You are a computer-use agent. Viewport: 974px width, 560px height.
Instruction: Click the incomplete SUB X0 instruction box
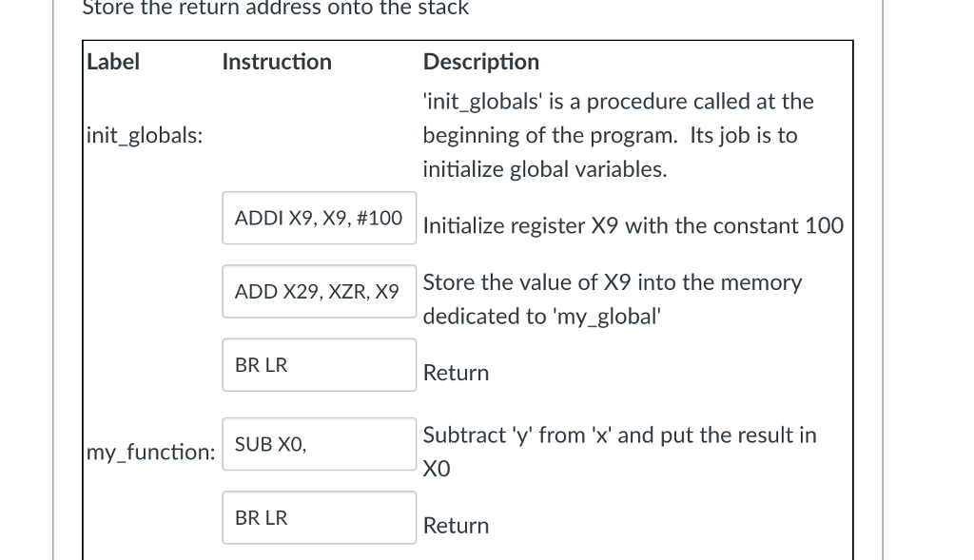coord(319,444)
